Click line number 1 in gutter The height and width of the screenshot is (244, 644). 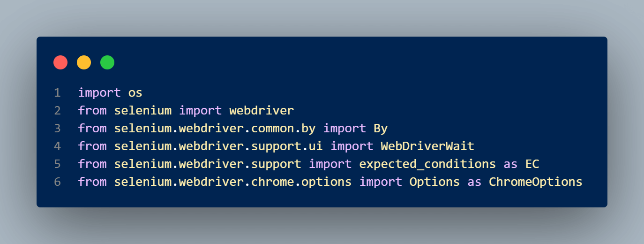click(57, 93)
